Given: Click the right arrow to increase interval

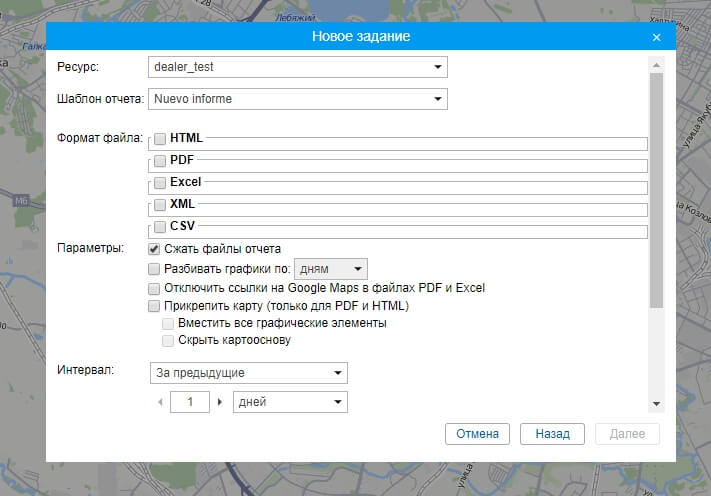Looking at the screenshot, I should tap(220, 402).
